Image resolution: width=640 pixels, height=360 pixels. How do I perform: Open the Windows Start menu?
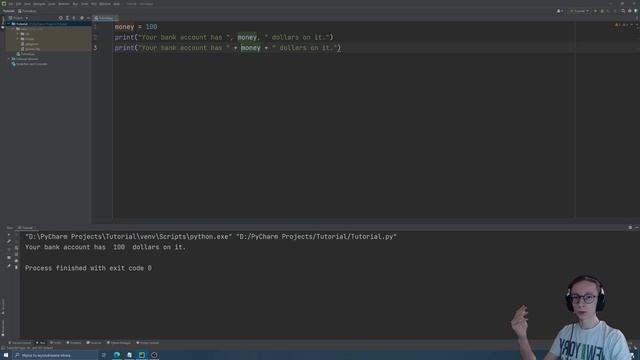point(6,355)
